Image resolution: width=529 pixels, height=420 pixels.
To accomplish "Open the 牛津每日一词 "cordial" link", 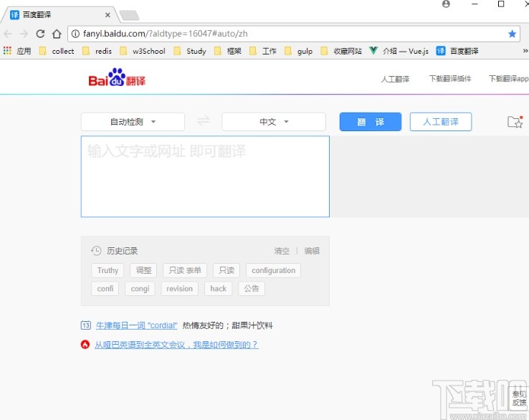I will click(137, 325).
